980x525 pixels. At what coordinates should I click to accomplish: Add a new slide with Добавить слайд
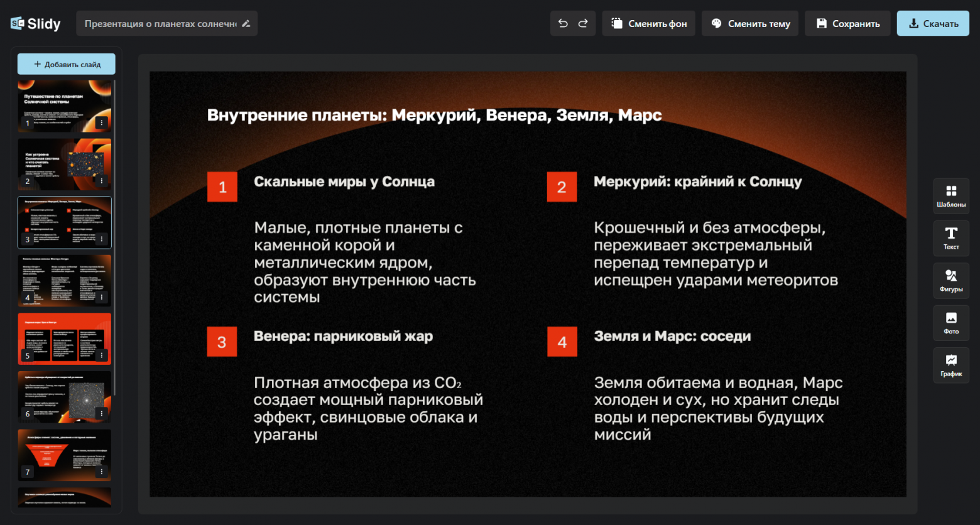click(x=66, y=63)
